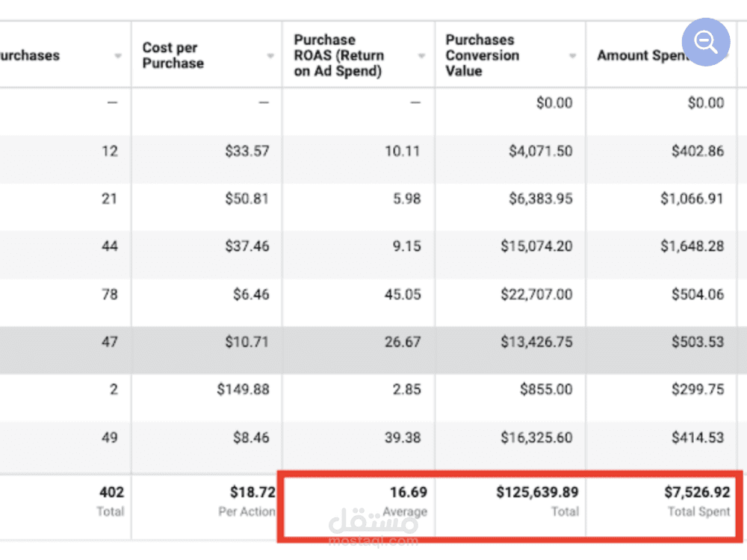Open the Purchases Conversion Value column dropdown arrow

573,56
